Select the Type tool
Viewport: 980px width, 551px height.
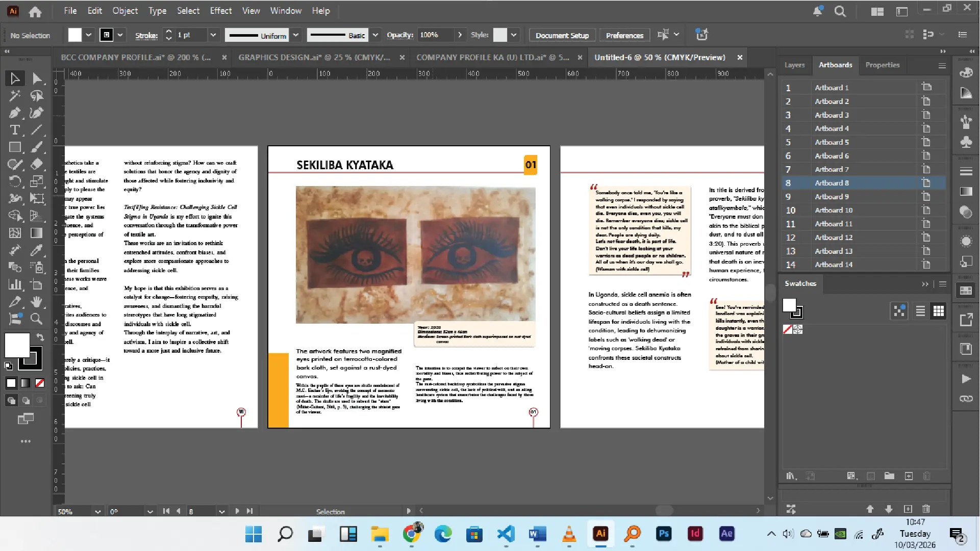(x=15, y=130)
